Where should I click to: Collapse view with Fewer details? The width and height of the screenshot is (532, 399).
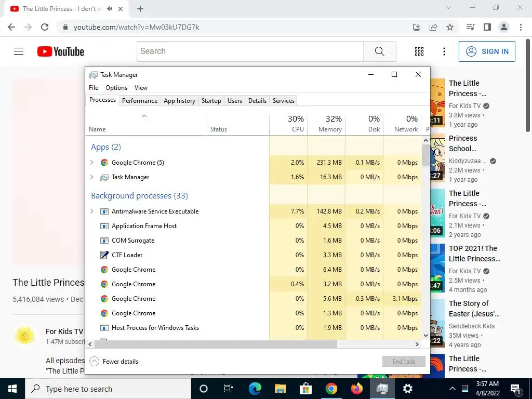pos(114,362)
